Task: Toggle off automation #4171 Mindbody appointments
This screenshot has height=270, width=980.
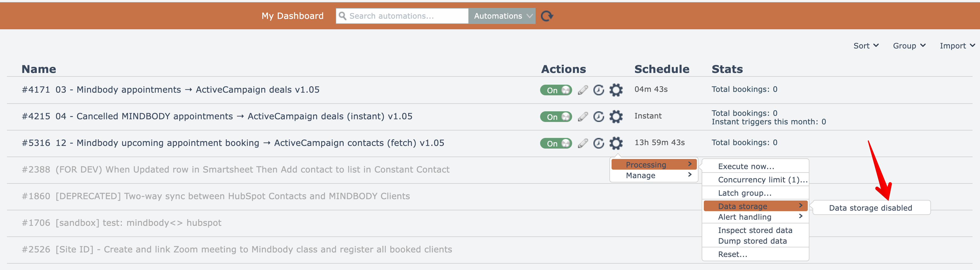Action: point(555,90)
